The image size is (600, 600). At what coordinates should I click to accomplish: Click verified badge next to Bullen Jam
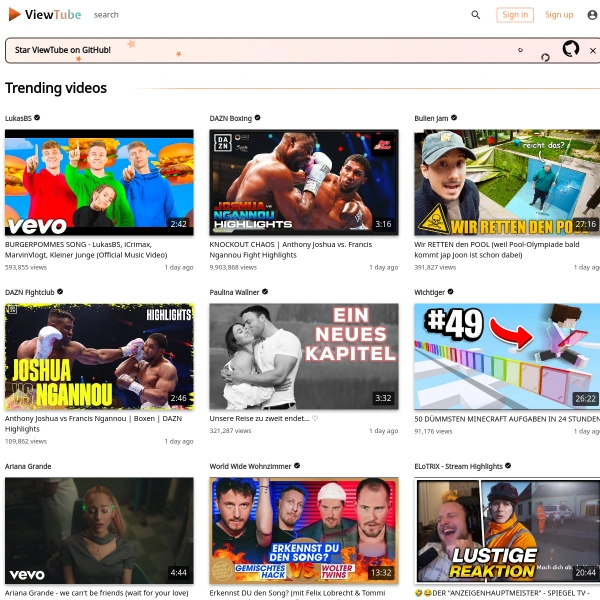454,118
